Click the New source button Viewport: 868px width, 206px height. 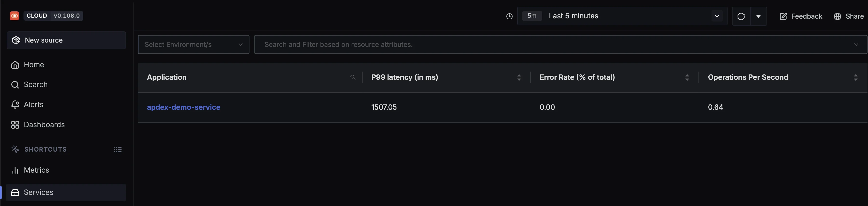click(x=66, y=40)
